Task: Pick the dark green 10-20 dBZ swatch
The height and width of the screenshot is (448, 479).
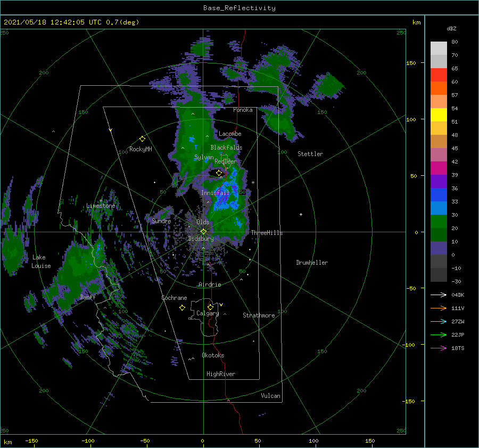Action: point(439,234)
